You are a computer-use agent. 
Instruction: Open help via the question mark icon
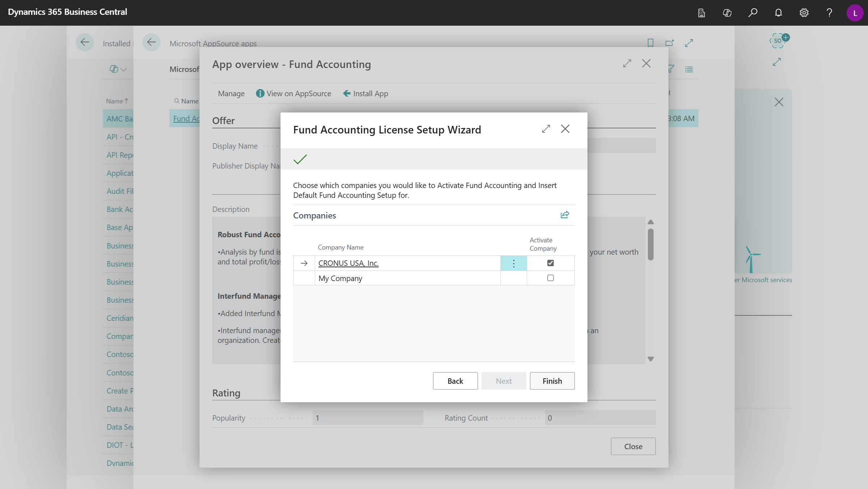[x=829, y=13]
